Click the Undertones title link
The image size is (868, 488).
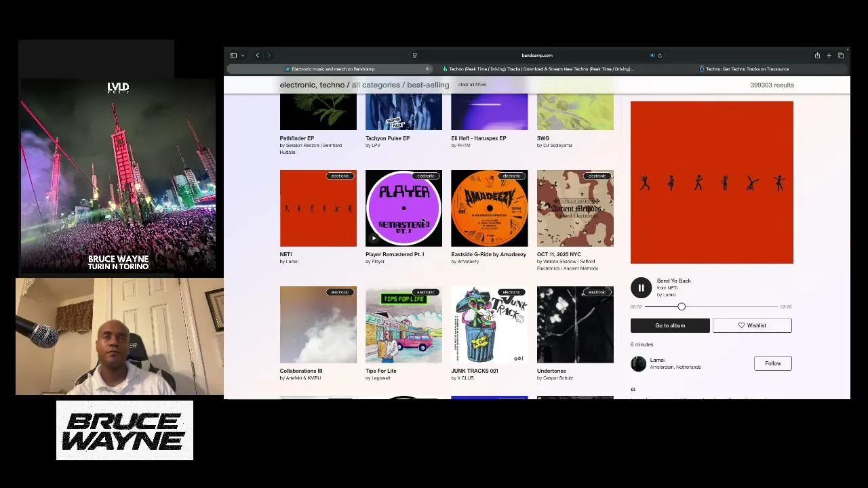551,371
